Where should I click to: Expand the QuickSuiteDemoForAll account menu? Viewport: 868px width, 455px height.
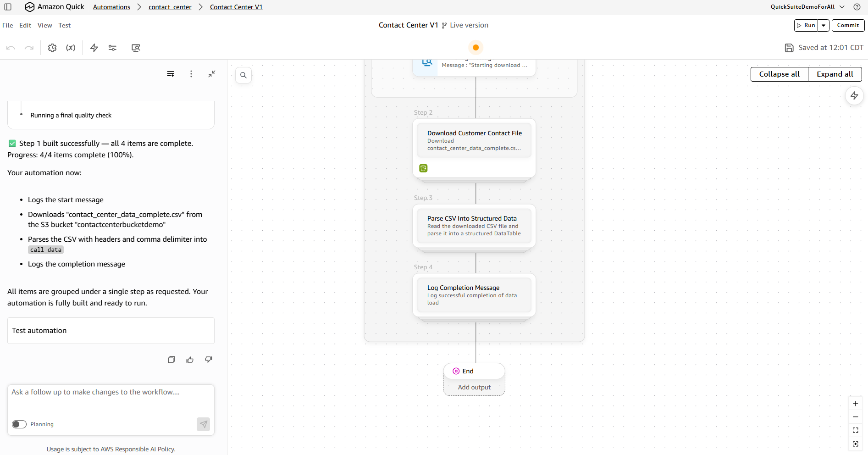807,7
